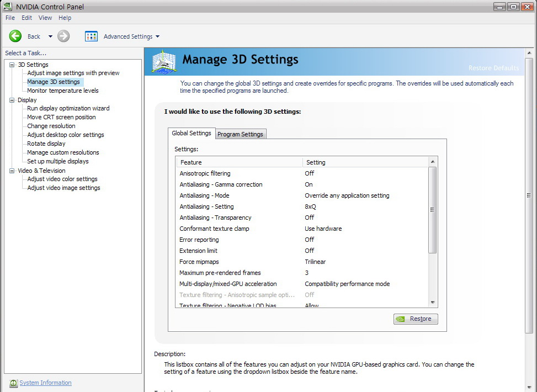Click the System Information icon

point(13,383)
